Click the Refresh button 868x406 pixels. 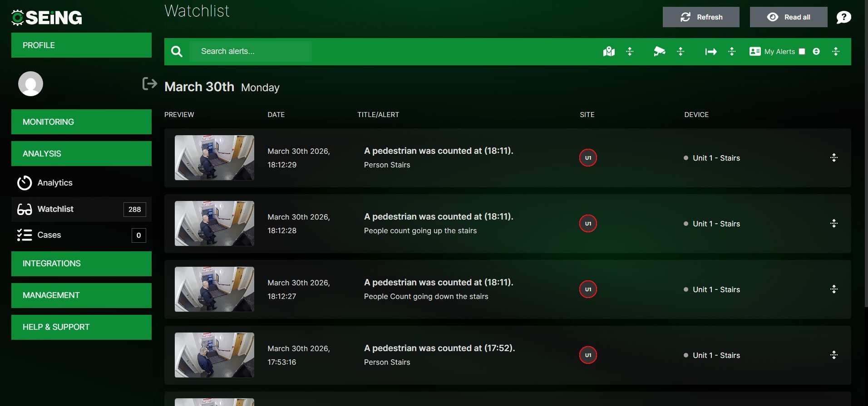point(701,17)
